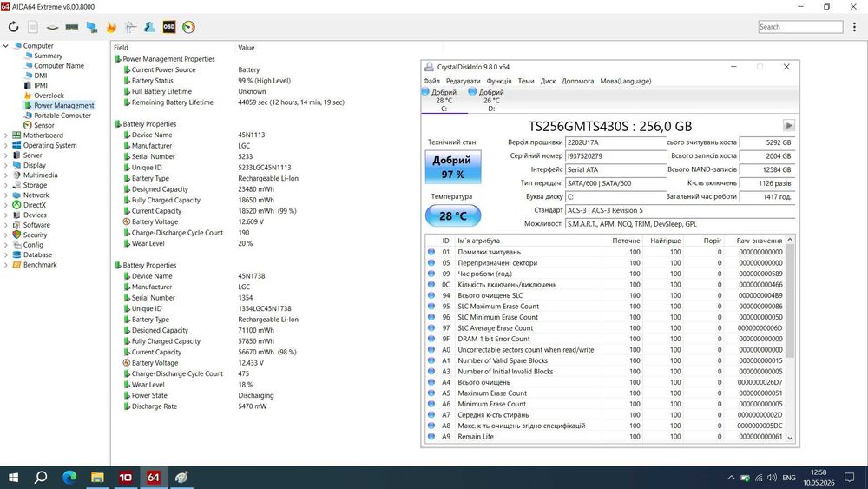Select Sensor in the tree
868x489 pixels.
pyautogui.click(x=43, y=126)
